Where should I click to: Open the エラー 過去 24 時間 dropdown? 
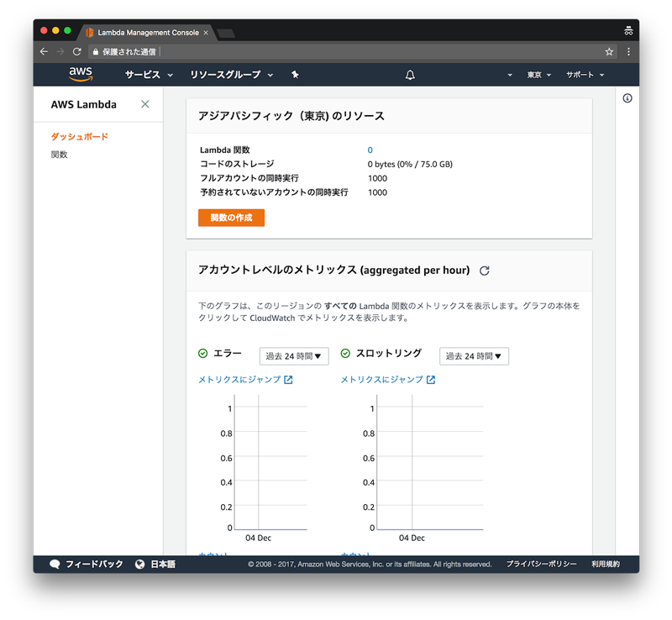pos(294,356)
